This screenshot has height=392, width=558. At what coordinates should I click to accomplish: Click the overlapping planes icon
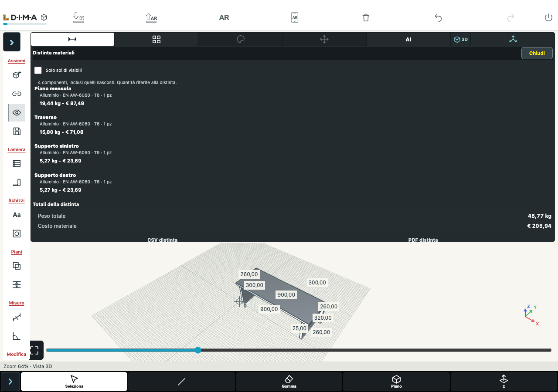[17, 266]
